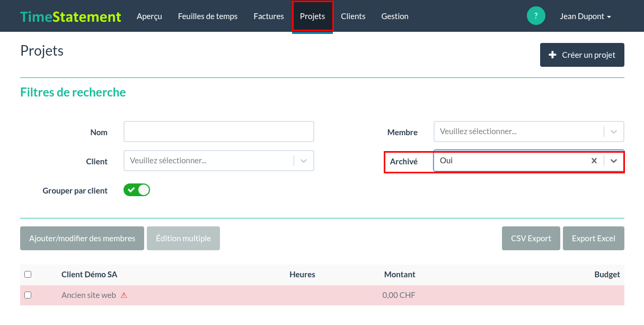
Task: Click the Heures column header
Action: tap(302, 275)
